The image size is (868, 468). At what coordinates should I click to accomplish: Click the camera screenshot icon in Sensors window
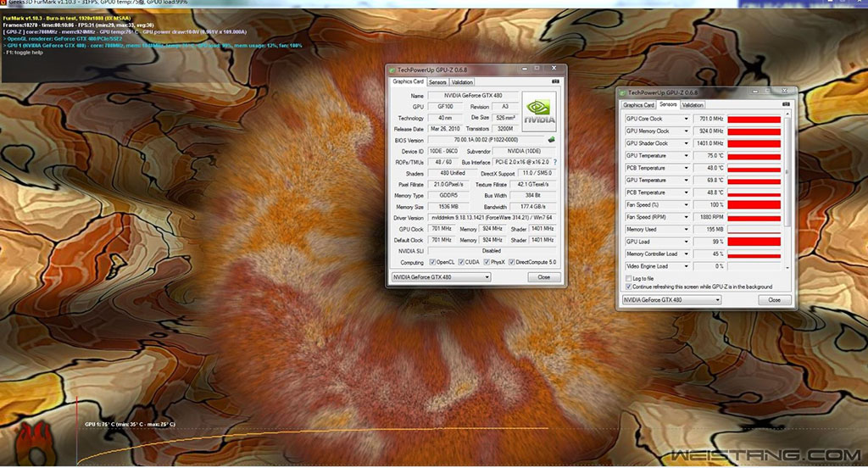(786, 104)
